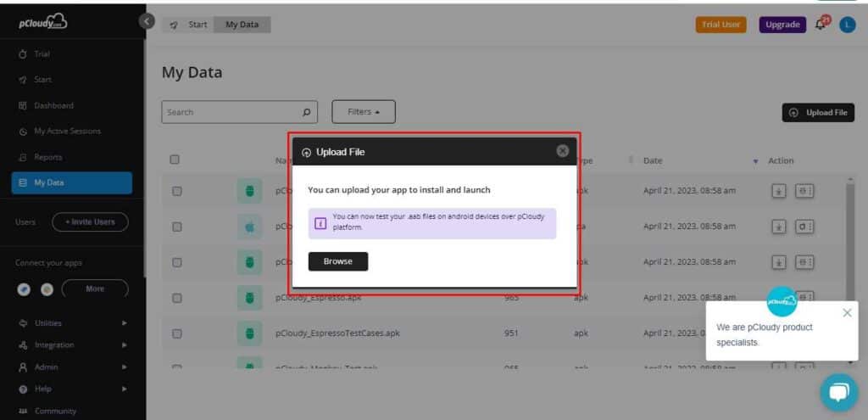Image resolution: width=868 pixels, height=420 pixels.
Task: Open the chat bubble widget
Action: (839, 392)
